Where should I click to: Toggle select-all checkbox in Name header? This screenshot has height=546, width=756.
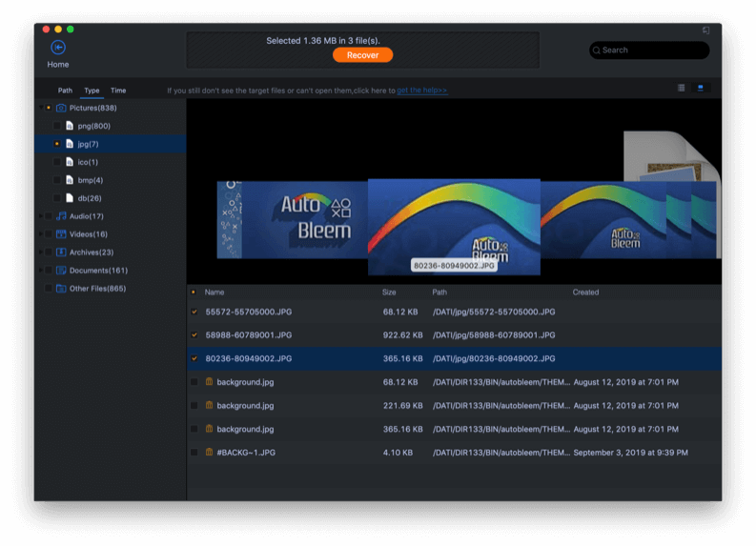(x=194, y=292)
